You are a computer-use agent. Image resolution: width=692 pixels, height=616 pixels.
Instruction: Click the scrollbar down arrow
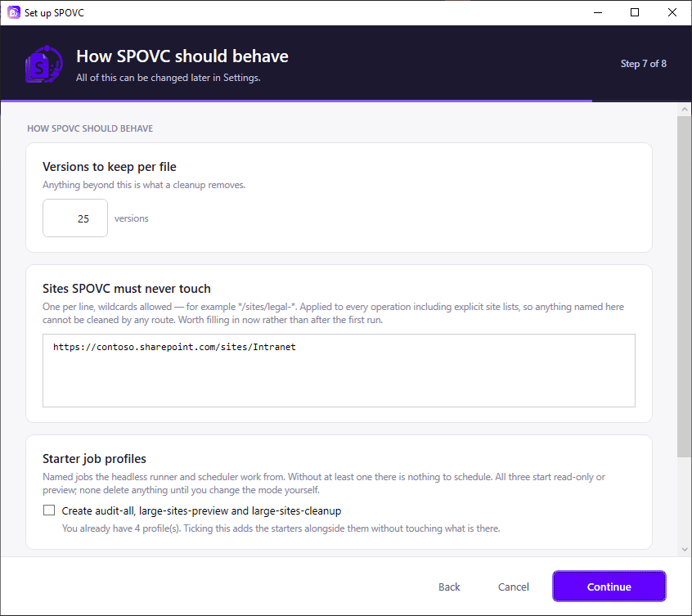tap(685, 550)
